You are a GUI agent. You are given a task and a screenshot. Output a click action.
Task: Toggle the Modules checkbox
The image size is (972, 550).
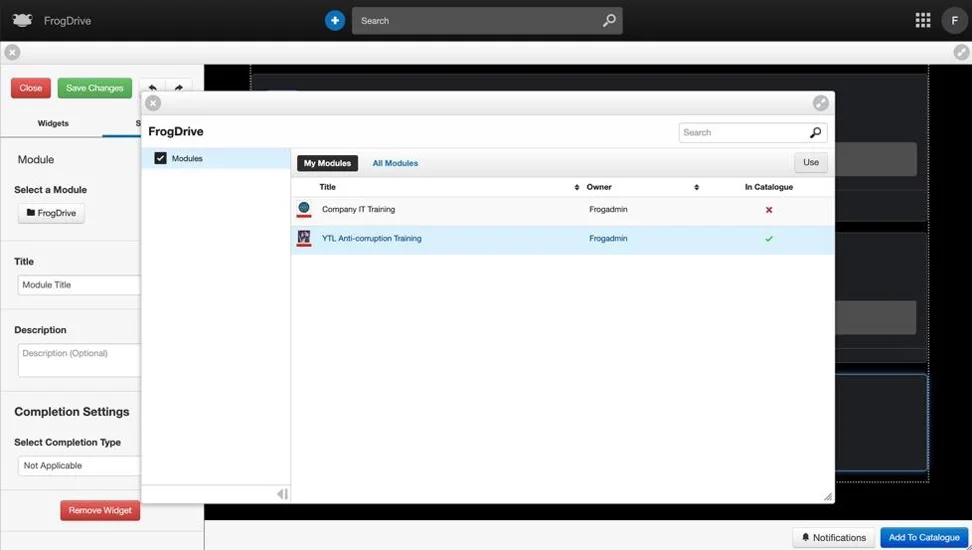[x=161, y=158]
